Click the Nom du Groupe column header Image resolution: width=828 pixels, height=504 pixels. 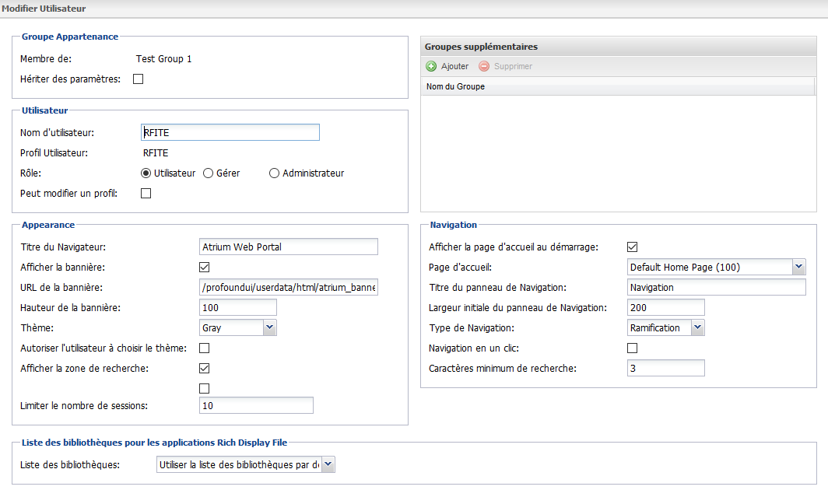(618, 86)
